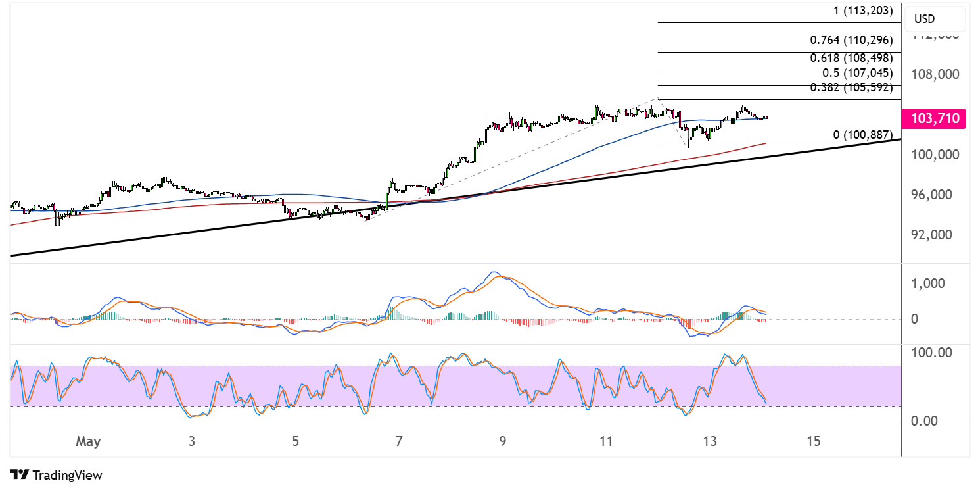Viewport: 980px width, 492px height.
Task: Click the stochastic 0.00 scale label
Action: [x=924, y=420]
